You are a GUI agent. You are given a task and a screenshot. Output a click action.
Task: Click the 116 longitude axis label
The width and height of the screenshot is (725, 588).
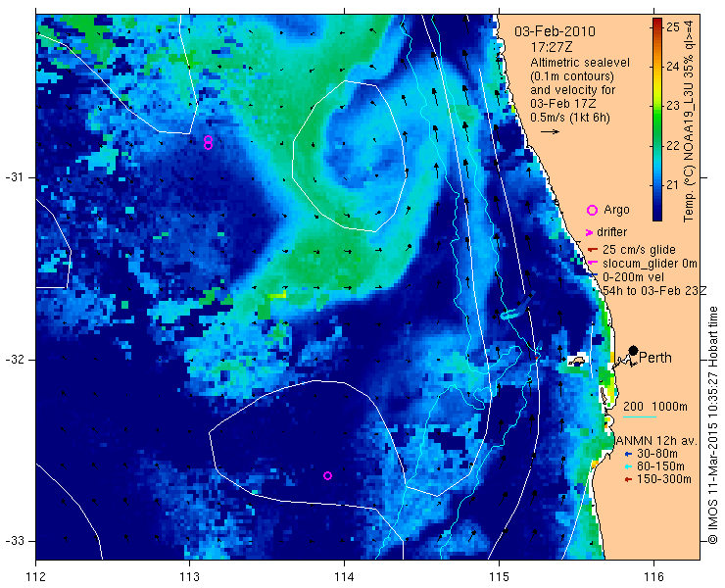653,577
